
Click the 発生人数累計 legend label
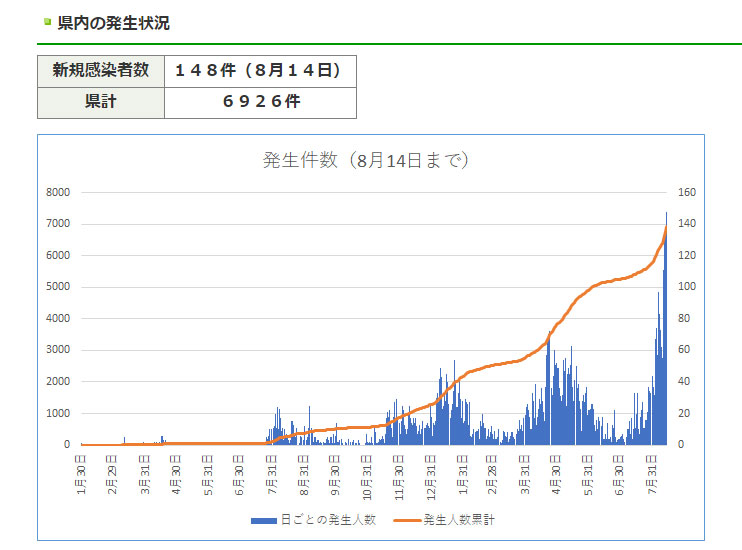coord(459,520)
